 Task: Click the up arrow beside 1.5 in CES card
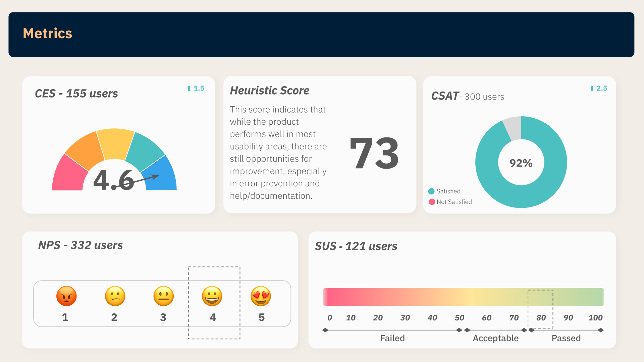pyautogui.click(x=189, y=88)
